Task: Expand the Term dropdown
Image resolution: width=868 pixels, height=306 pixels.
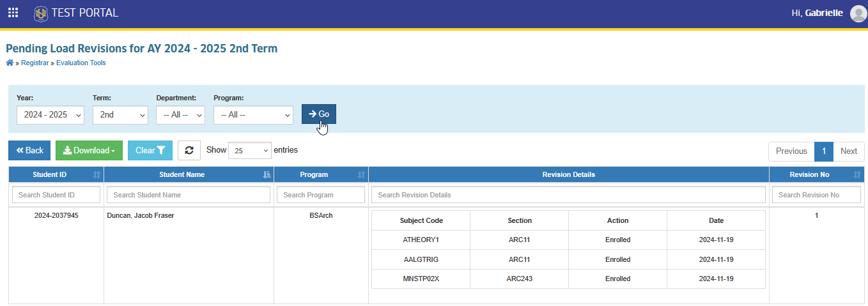Action: pyautogui.click(x=120, y=115)
